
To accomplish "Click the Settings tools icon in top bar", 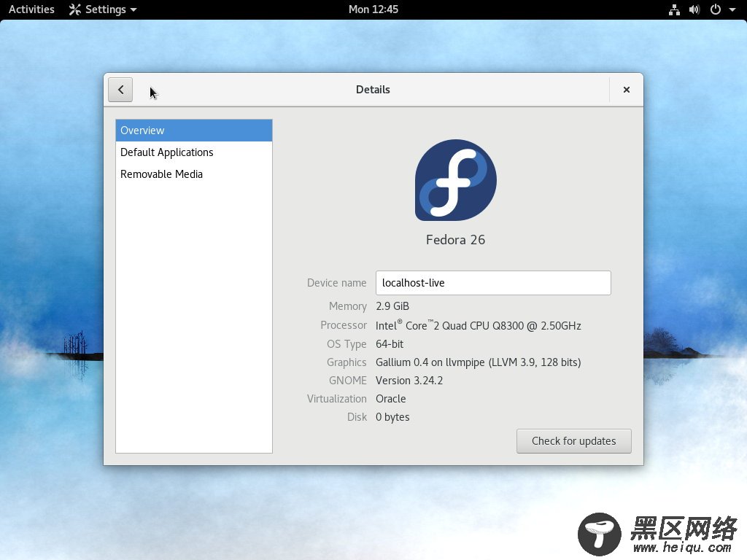I will point(75,9).
